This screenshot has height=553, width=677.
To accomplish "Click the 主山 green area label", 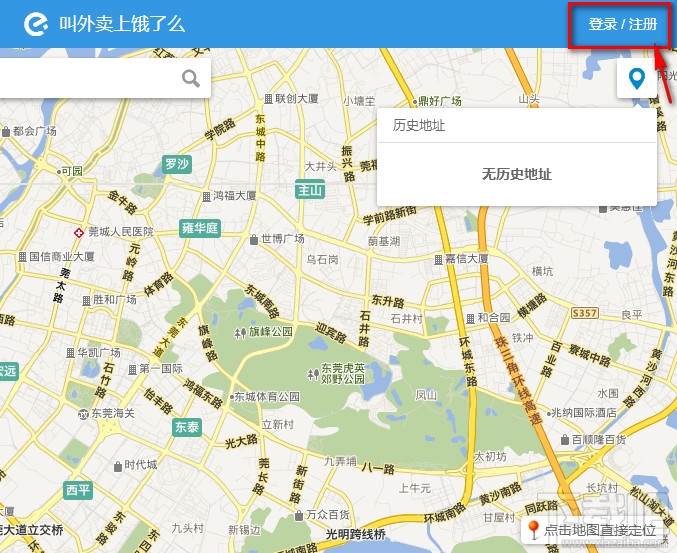I will pyautogui.click(x=310, y=190).
